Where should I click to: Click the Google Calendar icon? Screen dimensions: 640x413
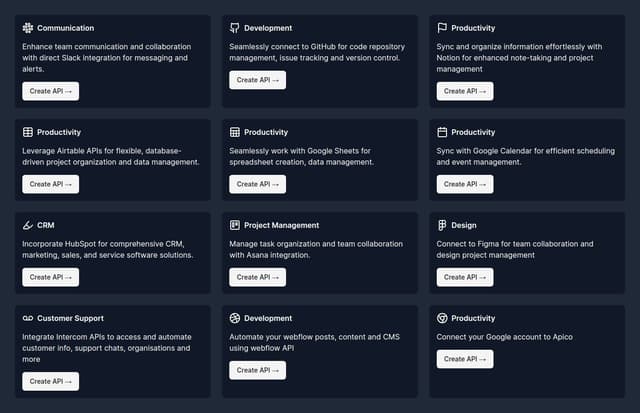[442, 132]
